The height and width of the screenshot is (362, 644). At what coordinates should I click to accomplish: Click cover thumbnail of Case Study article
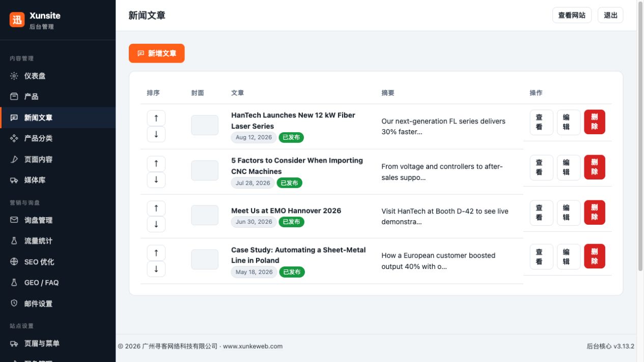coord(205,259)
